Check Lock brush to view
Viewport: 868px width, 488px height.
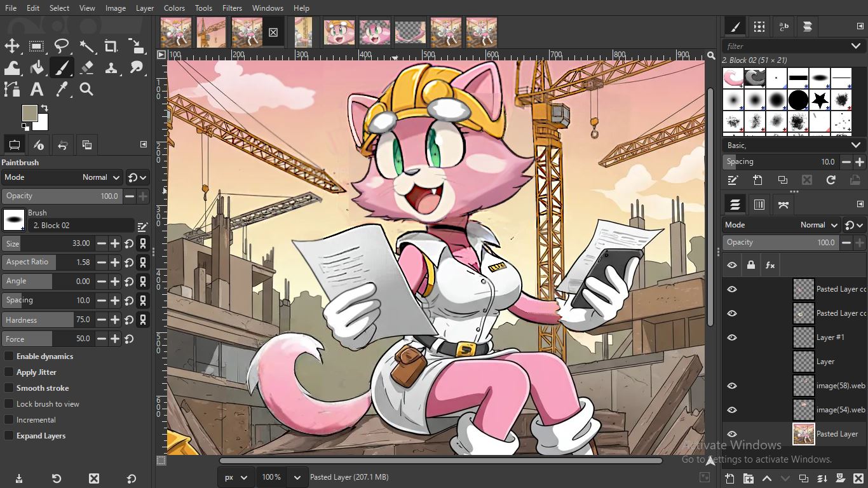[x=9, y=404]
